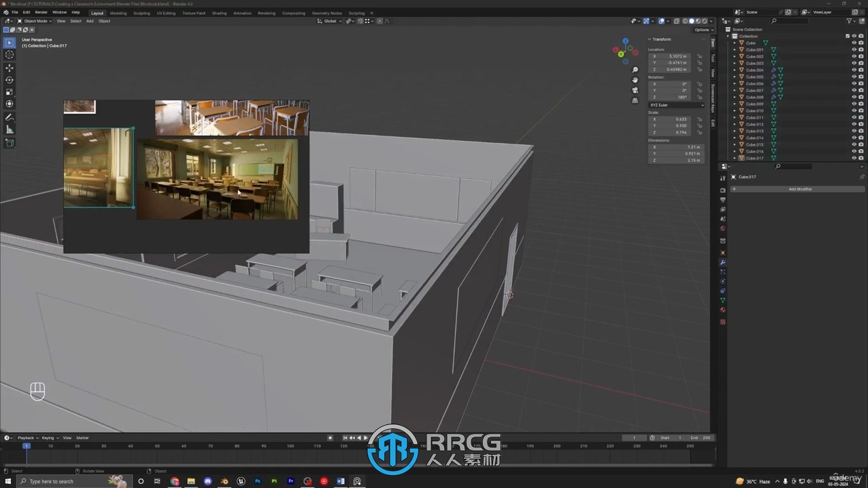Open the sidebar Tool tab
868x488 pixels.
click(x=713, y=58)
